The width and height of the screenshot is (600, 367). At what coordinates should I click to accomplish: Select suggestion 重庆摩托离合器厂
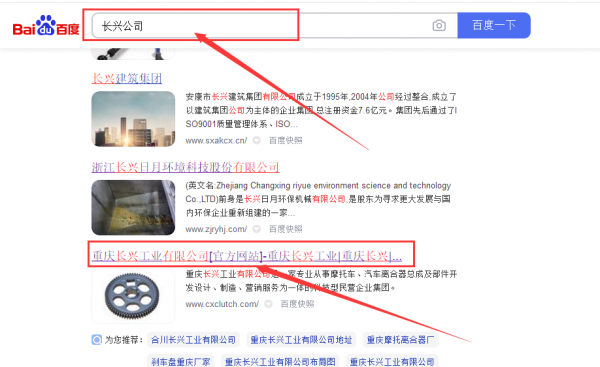[400, 339]
